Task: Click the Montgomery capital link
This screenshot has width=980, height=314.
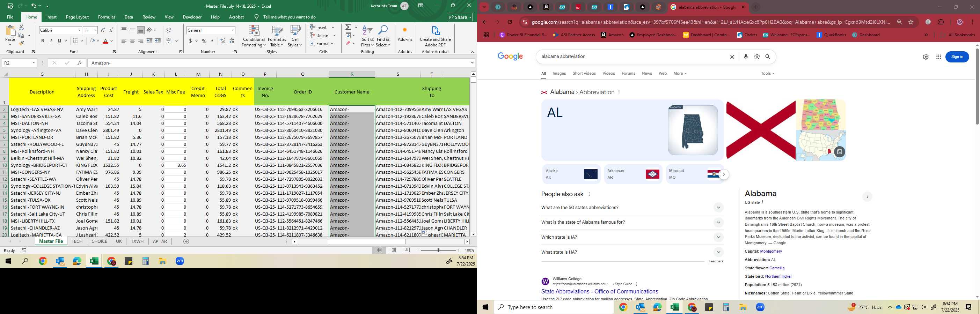Action: click(x=771, y=251)
